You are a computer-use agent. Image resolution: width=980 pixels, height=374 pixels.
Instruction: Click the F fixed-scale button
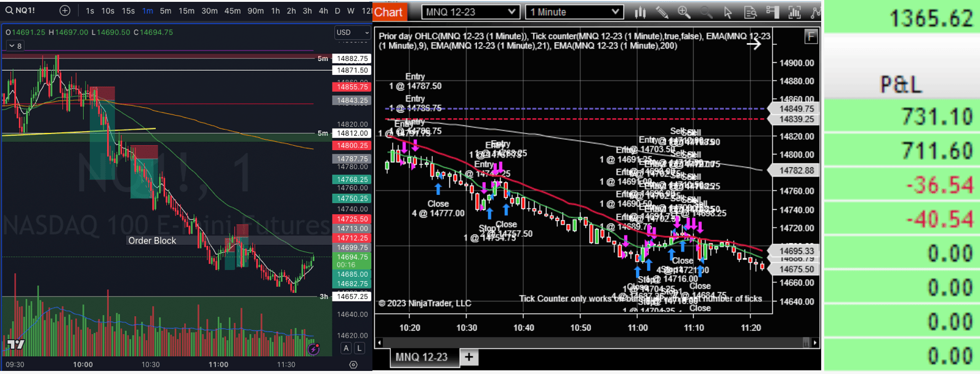(811, 37)
